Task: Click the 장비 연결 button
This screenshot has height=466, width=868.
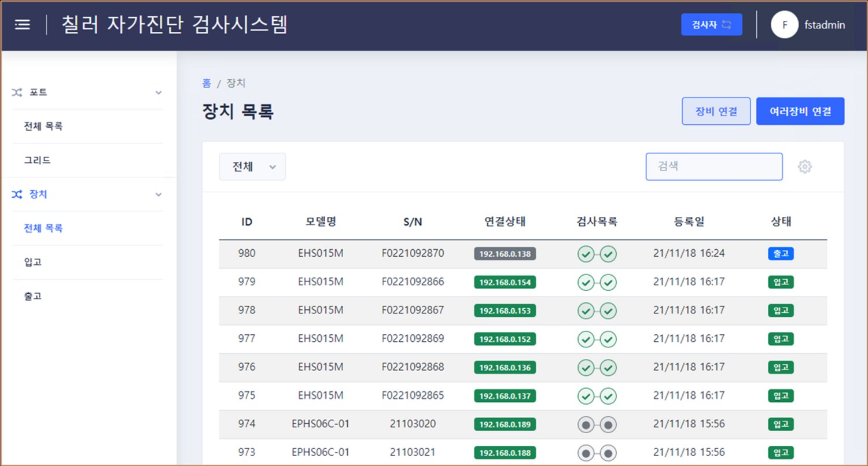Action: (x=716, y=112)
